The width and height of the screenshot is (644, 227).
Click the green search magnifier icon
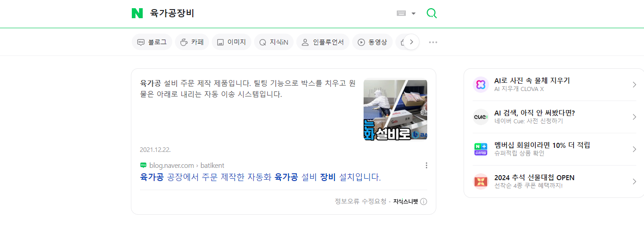[431, 13]
